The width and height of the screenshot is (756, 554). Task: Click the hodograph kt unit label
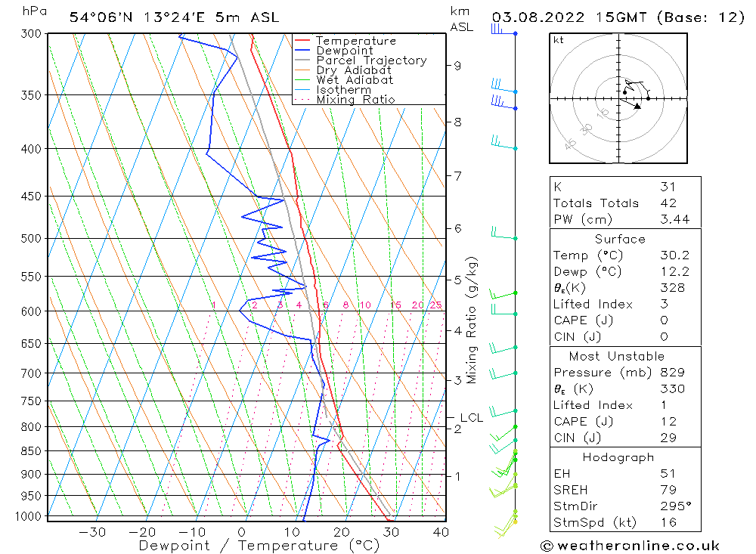pyautogui.click(x=559, y=40)
